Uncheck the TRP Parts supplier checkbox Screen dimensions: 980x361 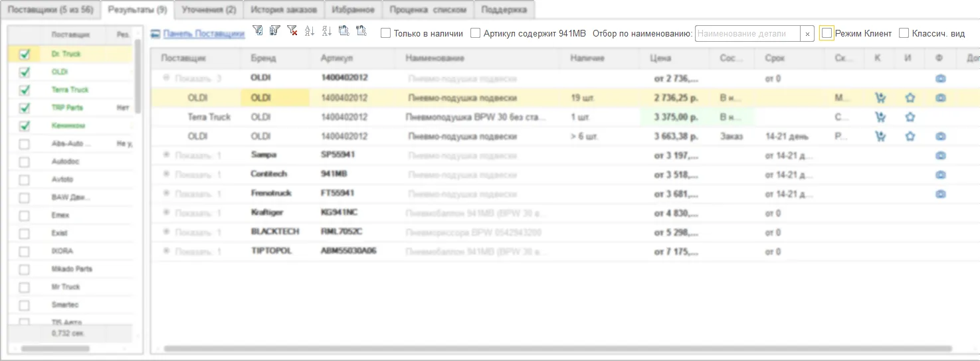(x=25, y=108)
